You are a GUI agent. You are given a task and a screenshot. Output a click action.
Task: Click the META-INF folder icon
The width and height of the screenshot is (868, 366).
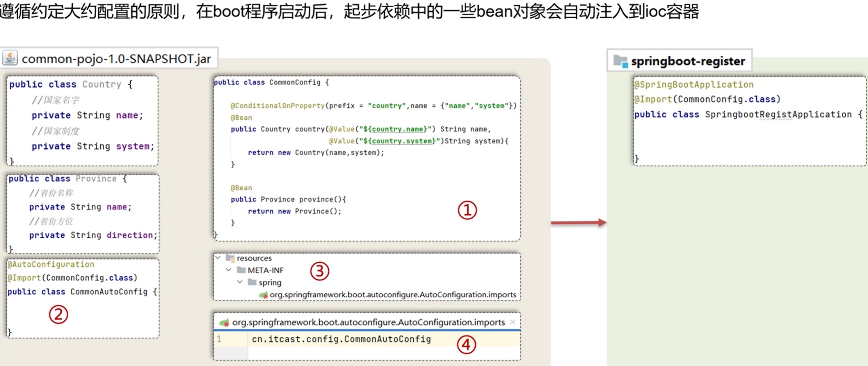pyautogui.click(x=241, y=270)
